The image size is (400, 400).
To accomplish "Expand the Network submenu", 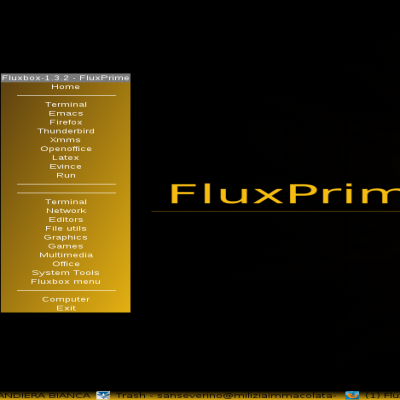I will [x=66, y=211].
